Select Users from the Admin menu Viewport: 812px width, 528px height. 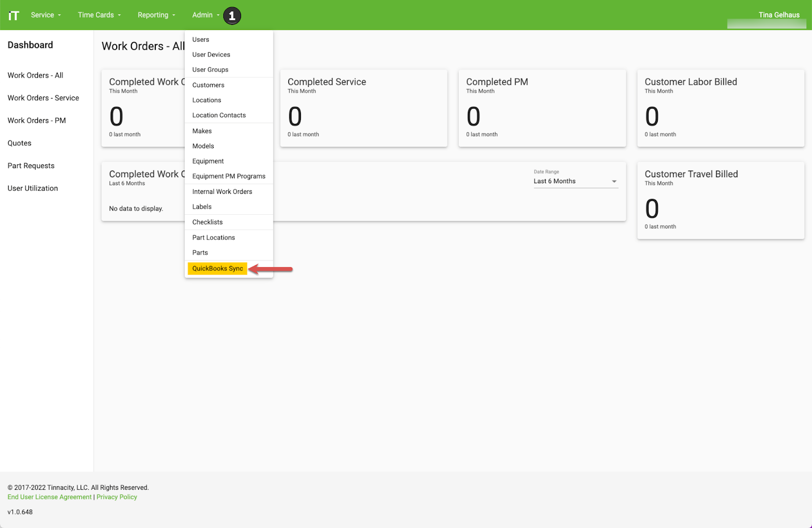[229, 40]
